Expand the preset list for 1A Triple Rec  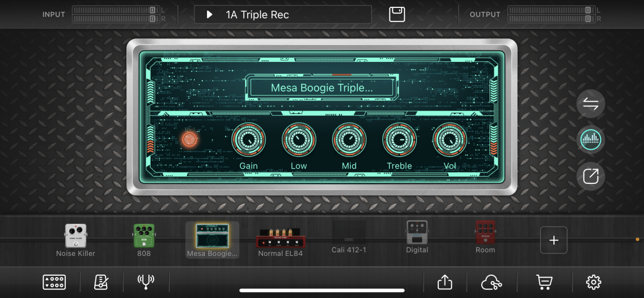pos(209,14)
